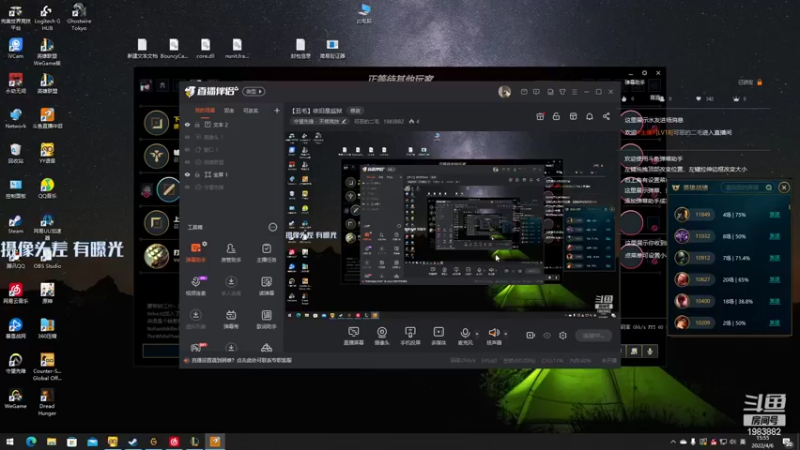Image resolution: width=800 pixels, height=450 pixels.
Task: Click the 麦克风 microphone icon
Action: tap(465, 333)
